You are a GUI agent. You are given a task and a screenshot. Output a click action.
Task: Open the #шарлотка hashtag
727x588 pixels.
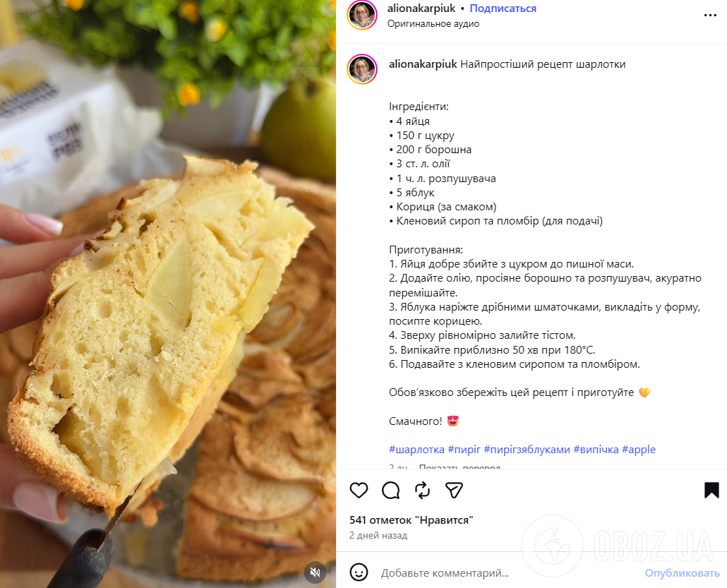416,450
